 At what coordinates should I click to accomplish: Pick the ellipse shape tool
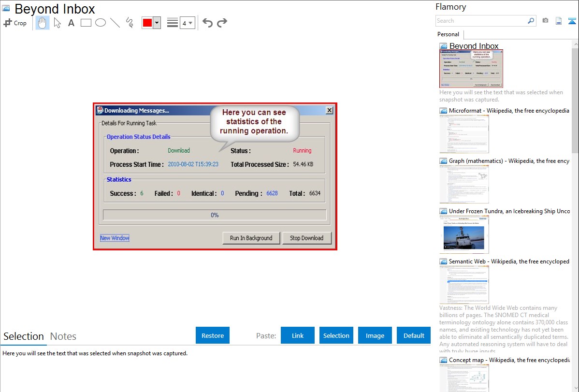(x=101, y=23)
